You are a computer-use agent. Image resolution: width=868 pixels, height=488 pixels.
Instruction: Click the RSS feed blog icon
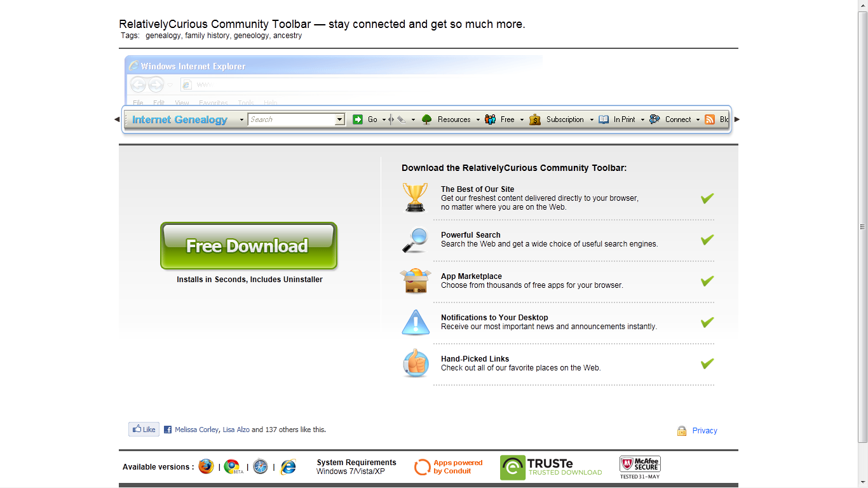click(710, 119)
